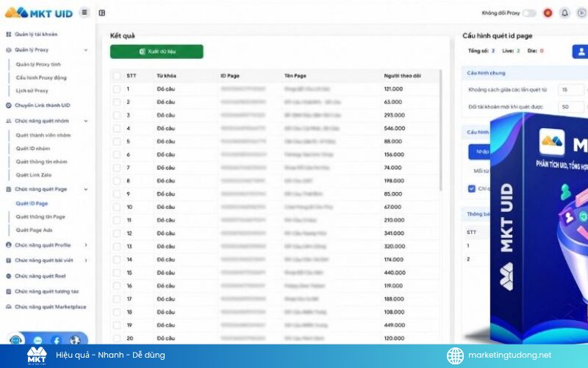This screenshot has height=368, width=588.
Task: Click the Vietnam flag language icon
Action: (x=548, y=13)
